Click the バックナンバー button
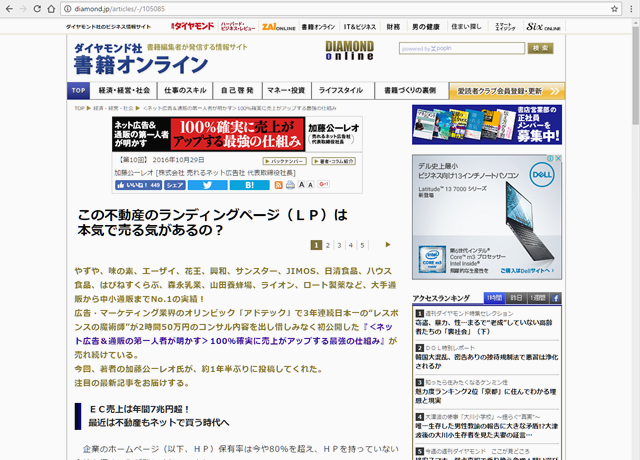Screen dimensions: 640x460 284,160
